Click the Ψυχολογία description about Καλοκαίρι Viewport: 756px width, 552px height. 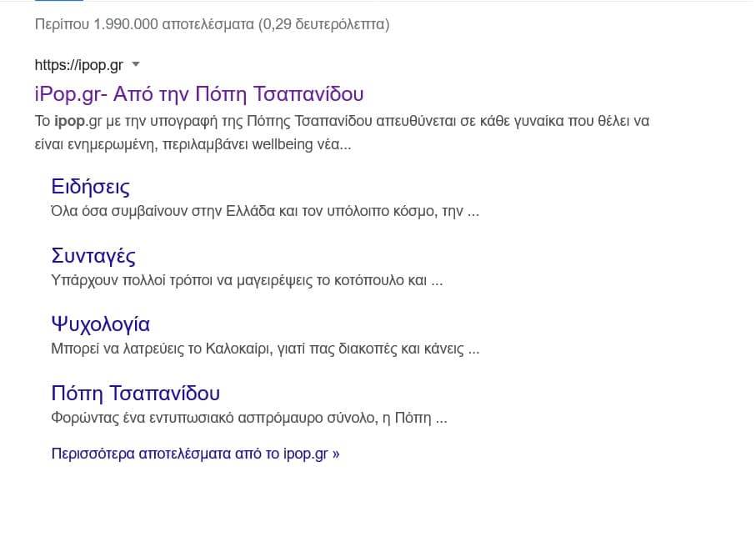pyautogui.click(x=265, y=349)
